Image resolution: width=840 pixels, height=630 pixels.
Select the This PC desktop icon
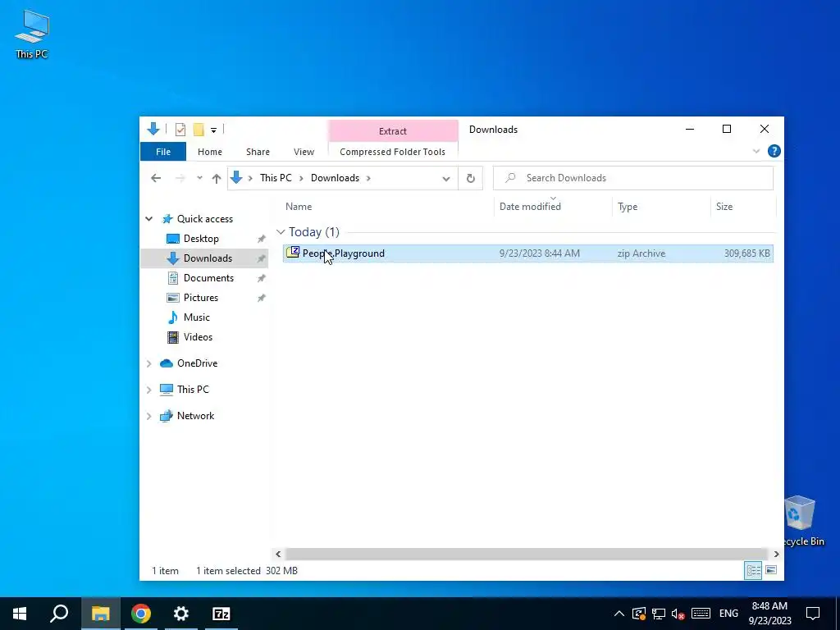tap(32, 34)
